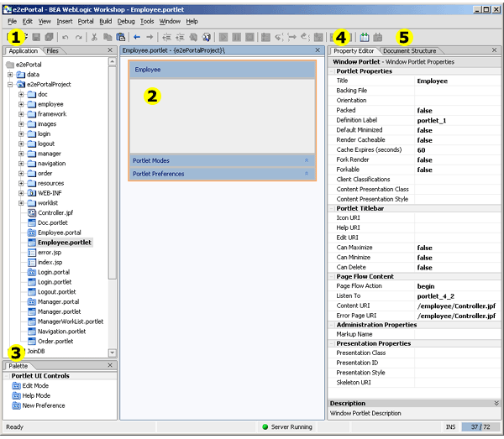
Task: Click the Step Into debug icon
Action: [x=279, y=37]
